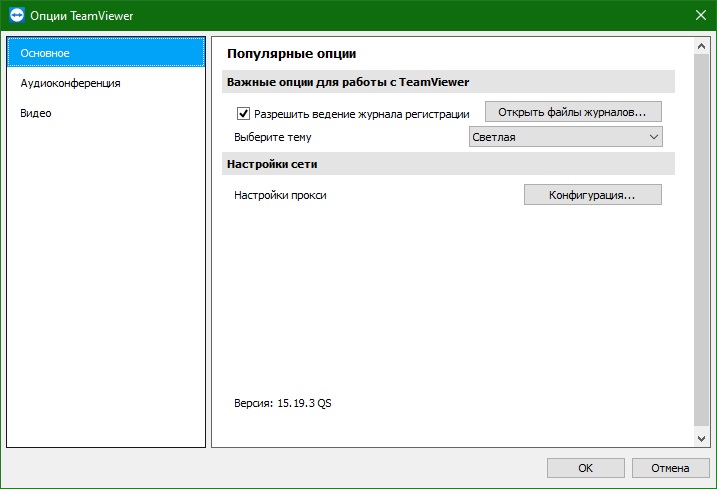Confirm settings with OK button
The height and width of the screenshot is (489, 717).
coord(585,468)
